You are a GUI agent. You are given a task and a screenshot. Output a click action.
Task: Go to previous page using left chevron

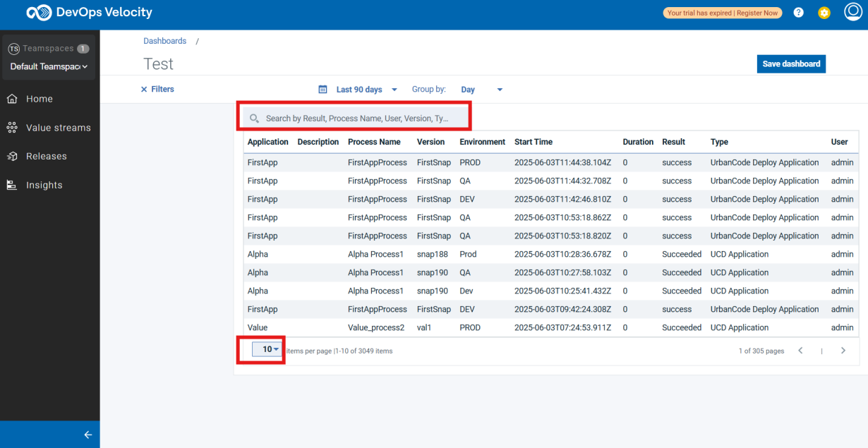pyautogui.click(x=800, y=351)
